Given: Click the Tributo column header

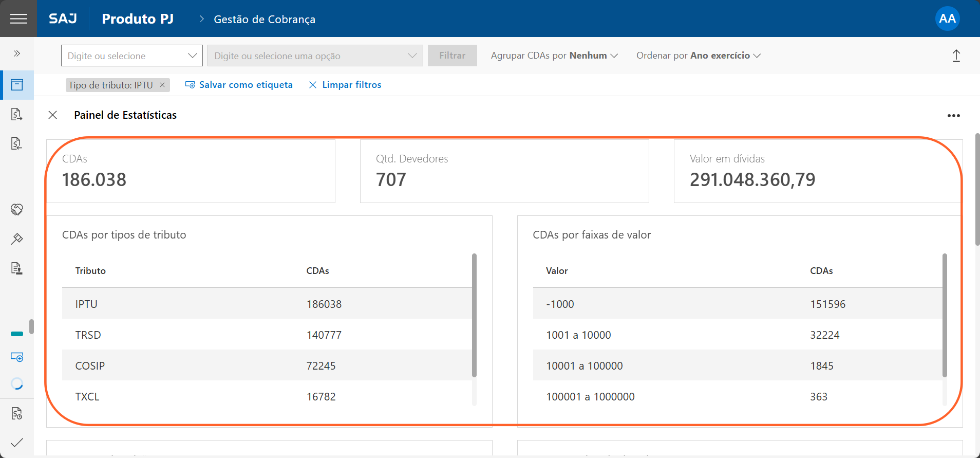Looking at the screenshot, I should (x=90, y=271).
